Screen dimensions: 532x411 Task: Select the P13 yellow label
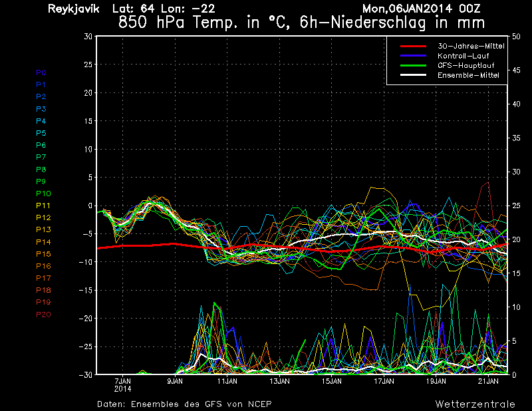click(43, 229)
